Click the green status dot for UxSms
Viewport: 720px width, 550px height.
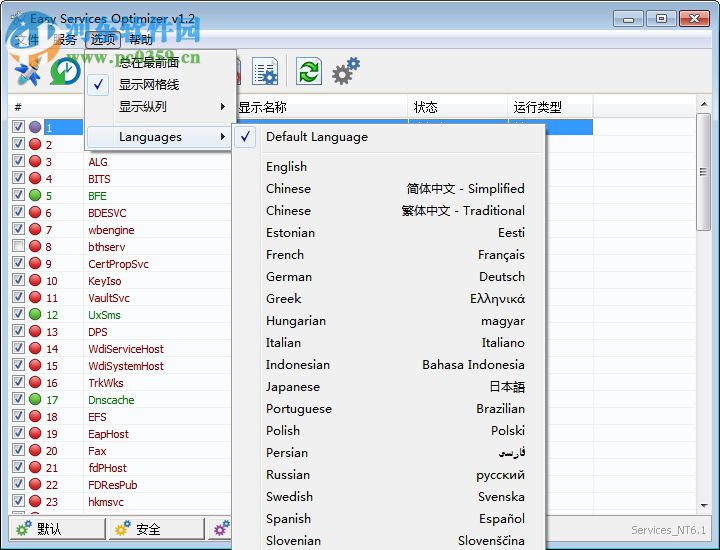click(x=35, y=314)
